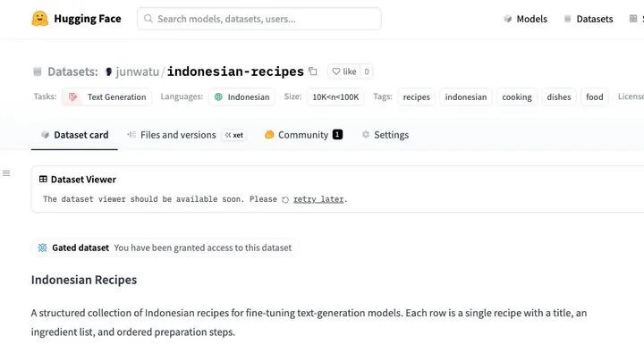Switch to the Files and versions tab
Screen dimensions: 644x361
(x=187, y=135)
